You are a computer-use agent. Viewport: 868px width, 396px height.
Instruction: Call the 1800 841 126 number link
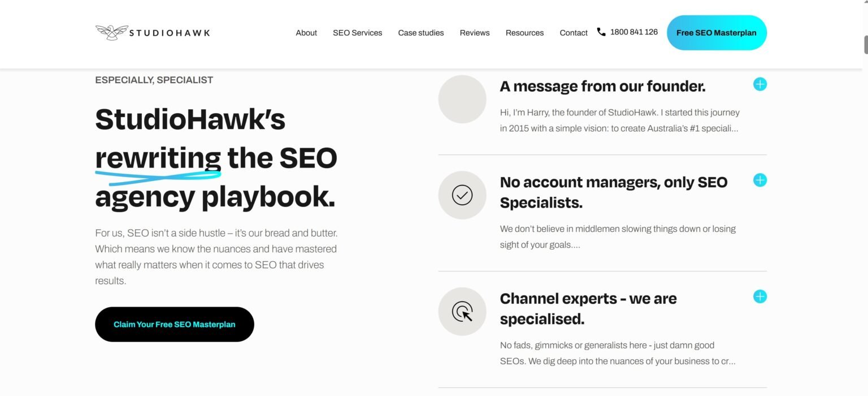634,32
